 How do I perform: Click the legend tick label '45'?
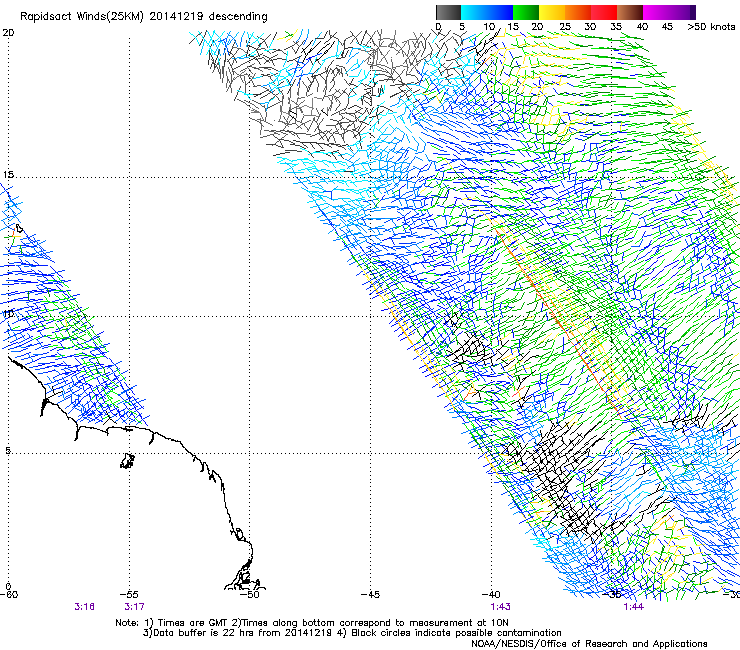click(667, 27)
